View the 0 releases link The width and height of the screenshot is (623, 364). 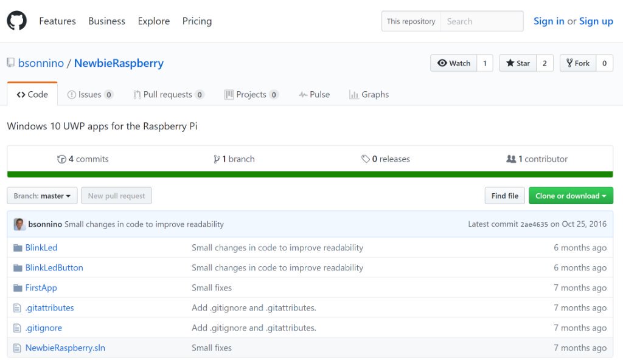385,159
